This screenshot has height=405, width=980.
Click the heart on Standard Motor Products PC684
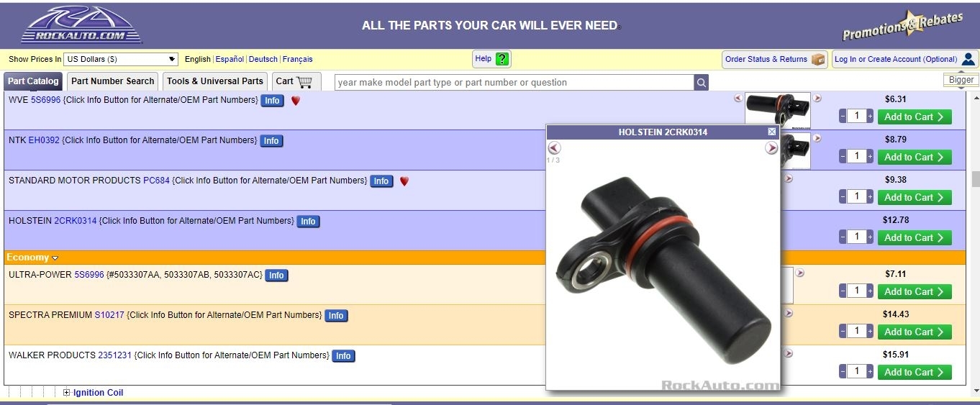404,181
